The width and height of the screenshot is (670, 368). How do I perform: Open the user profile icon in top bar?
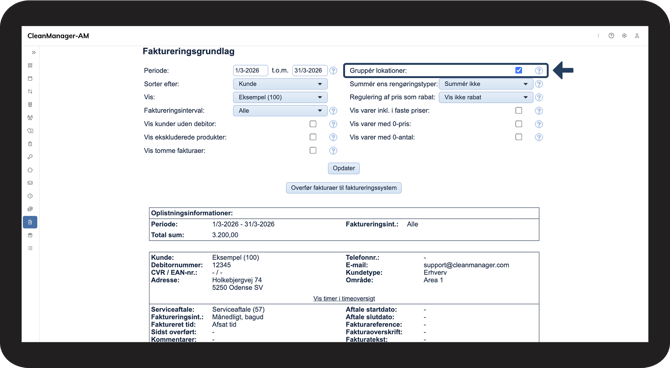(x=637, y=36)
